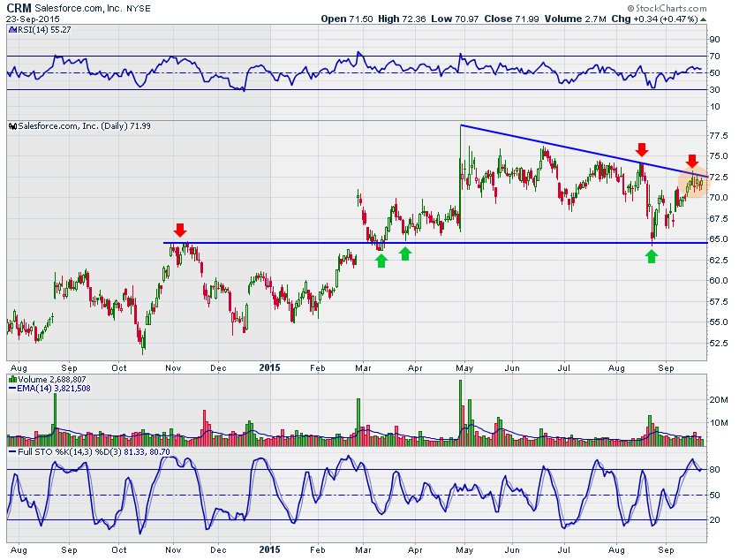
Task: Click the 'Volume 2,688,807' panel label
Action: (52, 380)
